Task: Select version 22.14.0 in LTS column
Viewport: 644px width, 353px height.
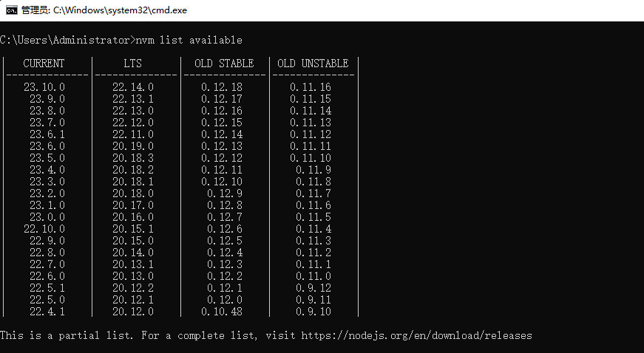Action: pos(133,87)
